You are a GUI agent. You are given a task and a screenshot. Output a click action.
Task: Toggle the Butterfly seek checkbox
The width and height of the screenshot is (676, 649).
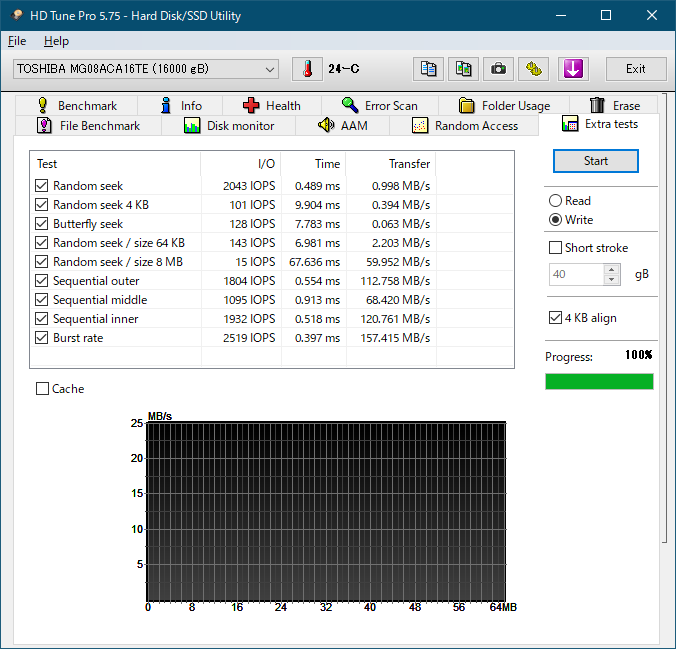[x=41, y=224]
